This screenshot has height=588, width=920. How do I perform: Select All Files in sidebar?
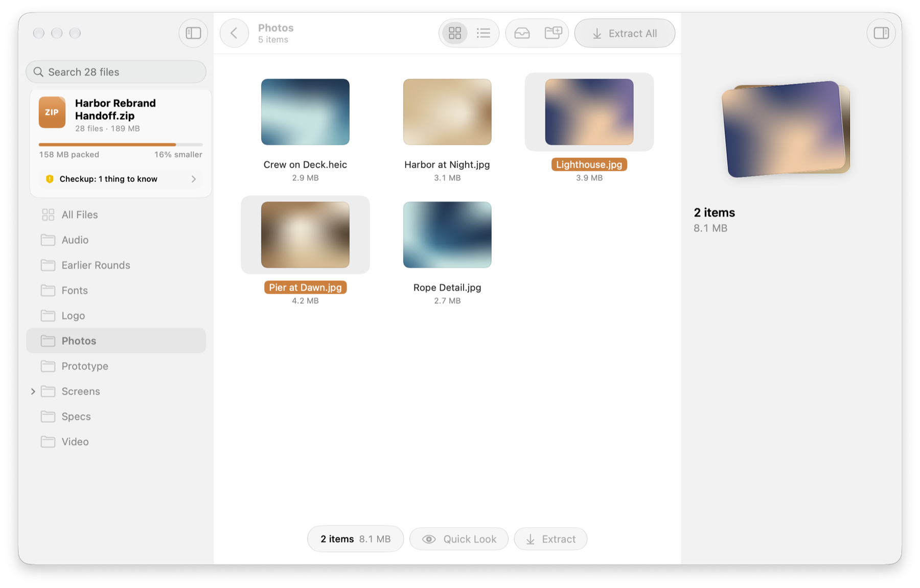click(116, 215)
